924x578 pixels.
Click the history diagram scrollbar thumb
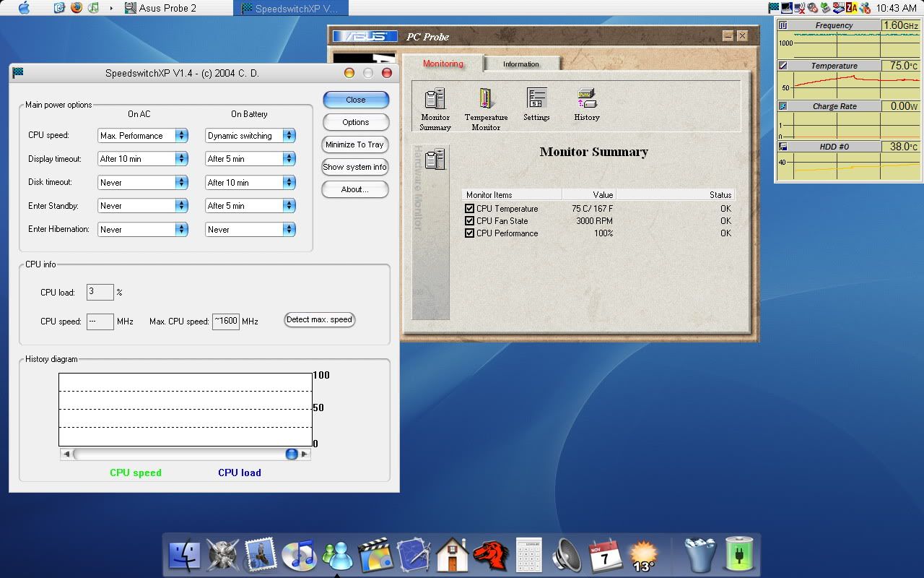click(x=292, y=454)
